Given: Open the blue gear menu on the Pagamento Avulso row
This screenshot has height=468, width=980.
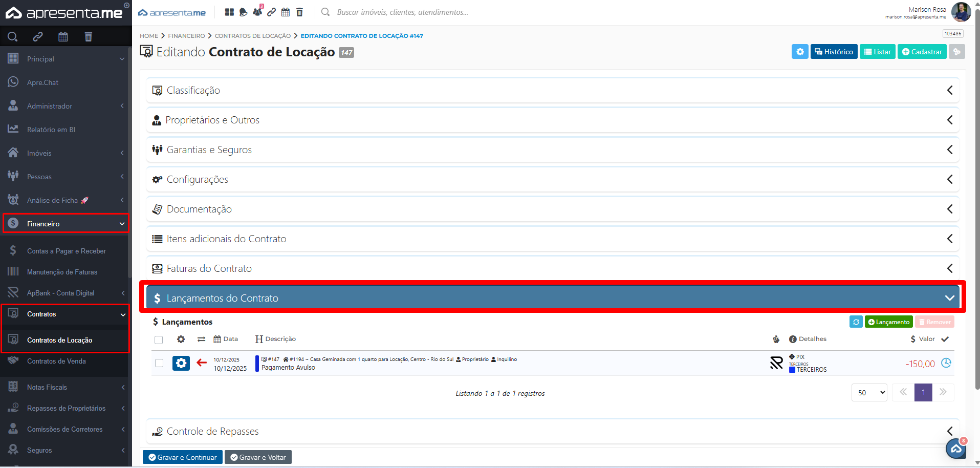Looking at the screenshot, I should point(181,363).
